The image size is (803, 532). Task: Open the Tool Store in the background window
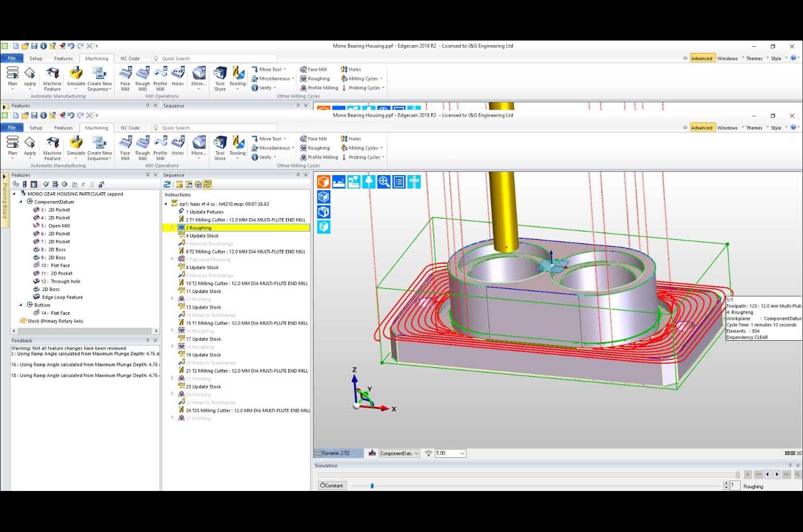[220, 79]
